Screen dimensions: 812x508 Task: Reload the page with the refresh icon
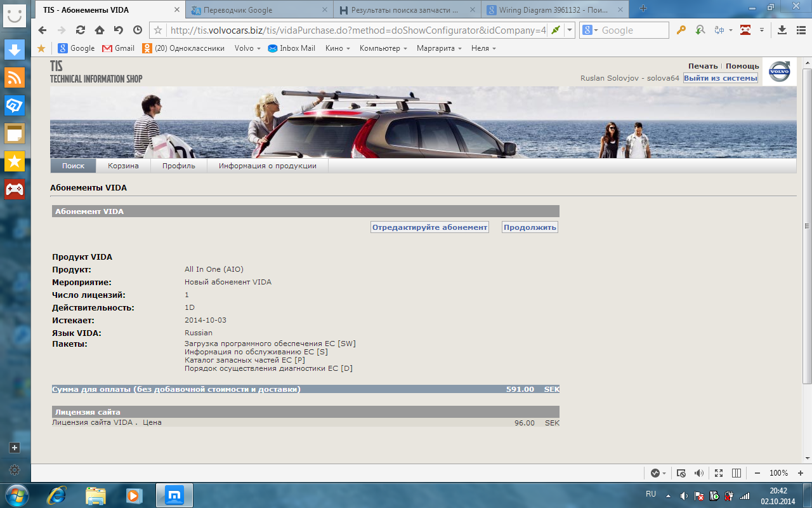[81, 30]
